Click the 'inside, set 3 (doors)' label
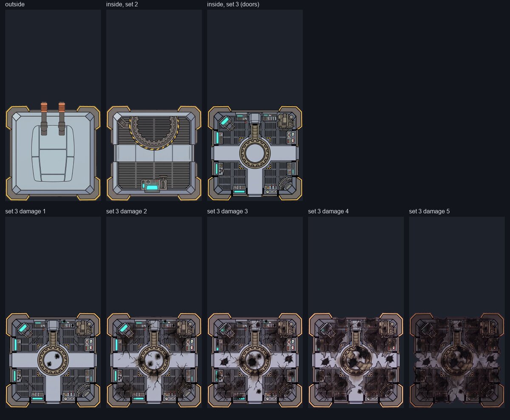Screen dimensions: 510x420 [233, 4]
